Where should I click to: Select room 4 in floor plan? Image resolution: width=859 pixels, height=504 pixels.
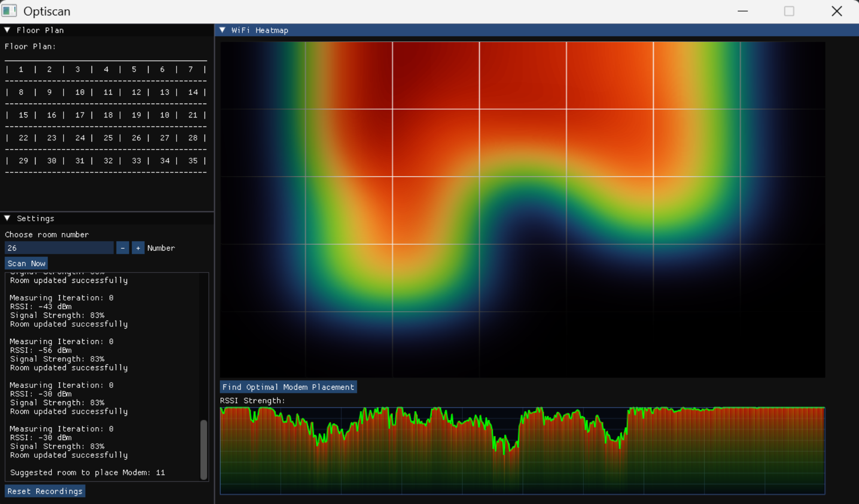point(106,69)
